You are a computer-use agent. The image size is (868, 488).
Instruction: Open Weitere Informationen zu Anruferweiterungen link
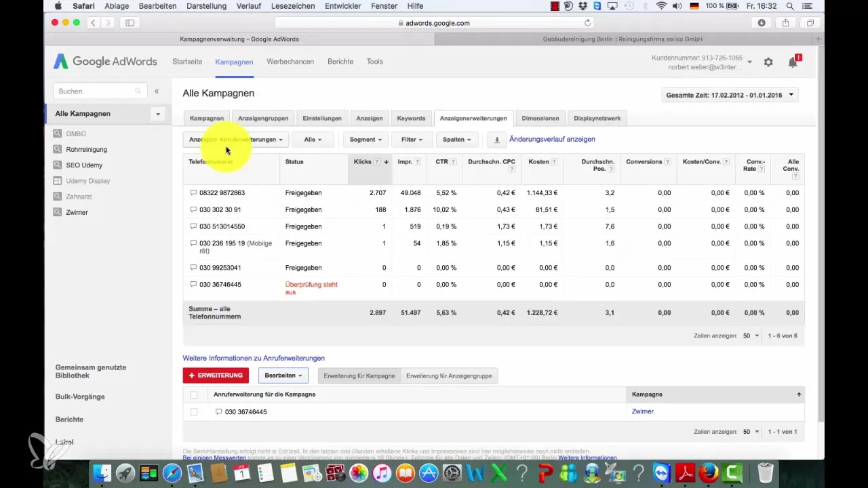pyautogui.click(x=254, y=358)
